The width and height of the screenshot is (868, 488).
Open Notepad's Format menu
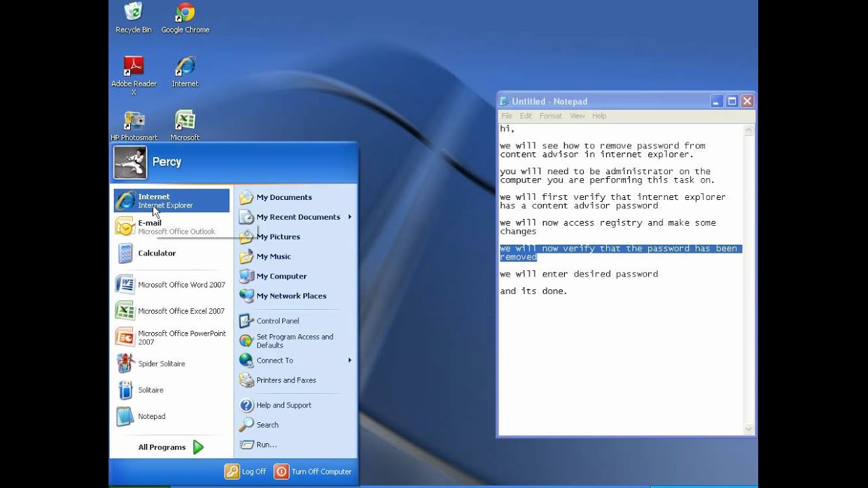pos(551,116)
